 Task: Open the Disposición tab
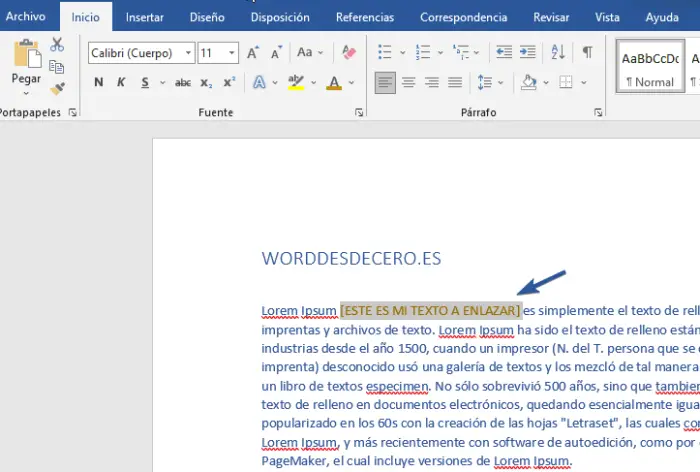tap(280, 17)
